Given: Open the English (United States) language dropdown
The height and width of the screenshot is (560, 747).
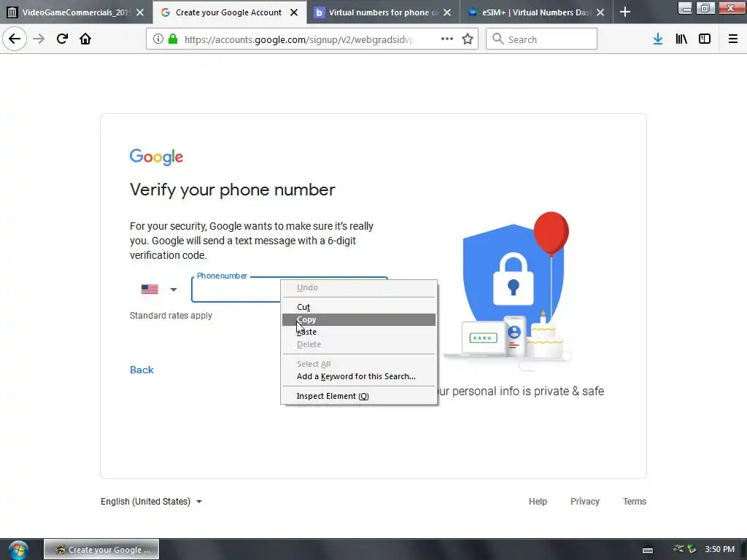Looking at the screenshot, I should pos(151,502).
